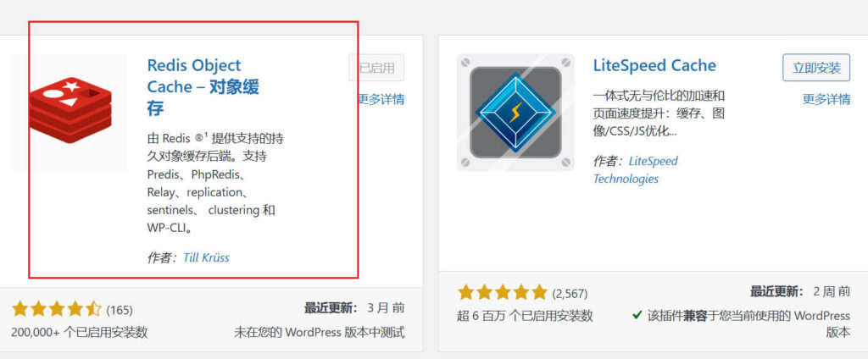Viewport: 868px width, 359px height.
Task: Click the 未在您的 WordPress 版本中测试 notice
Action: (319, 333)
